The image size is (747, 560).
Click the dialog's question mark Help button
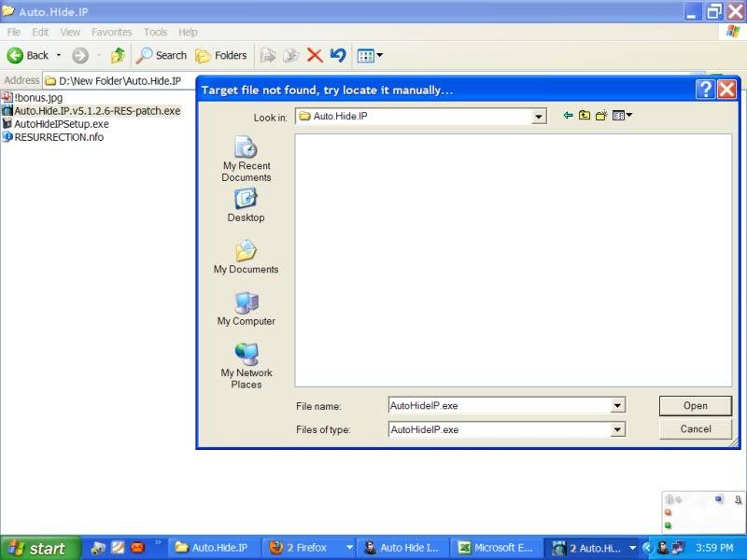(706, 89)
